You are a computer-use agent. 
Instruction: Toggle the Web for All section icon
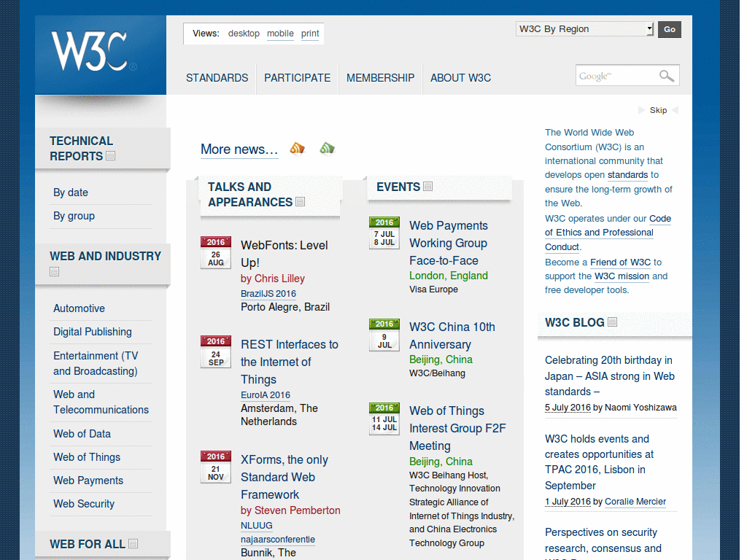point(133,543)
